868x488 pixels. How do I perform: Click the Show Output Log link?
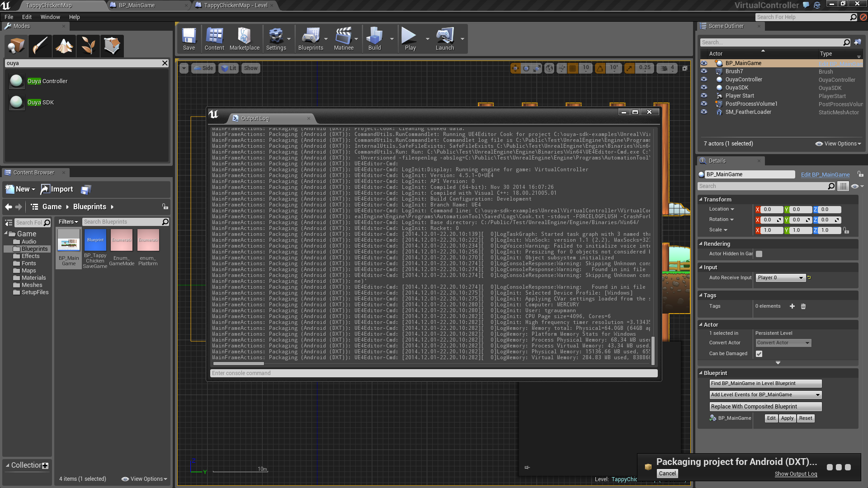pos(796,474)
